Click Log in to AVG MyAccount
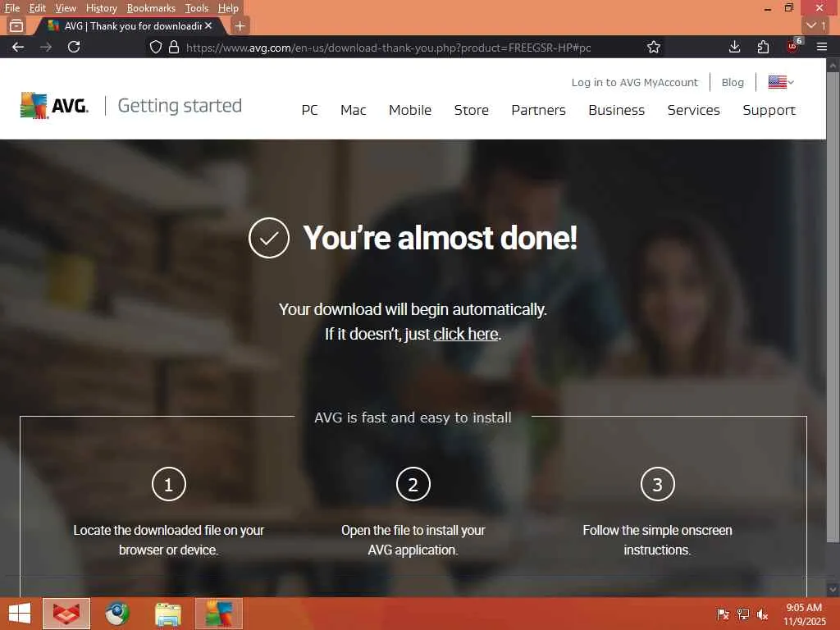 click(x=635, y=83)
